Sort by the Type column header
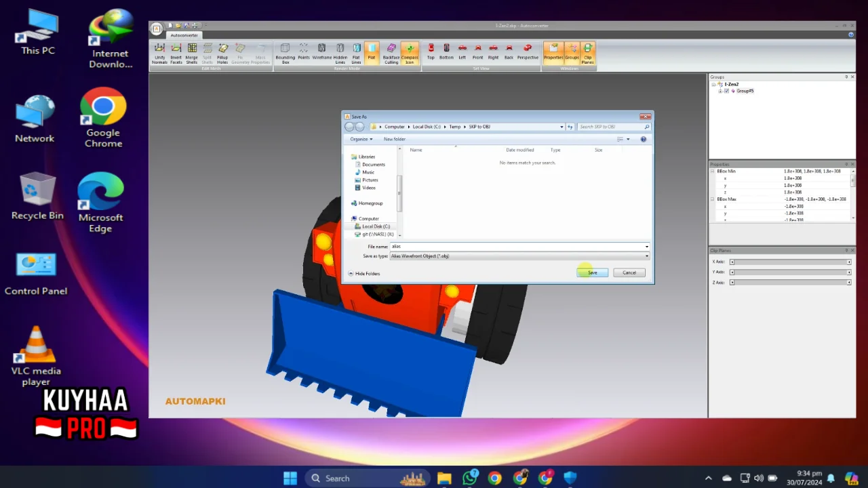868x488 pixels. [x=555, y=150]
